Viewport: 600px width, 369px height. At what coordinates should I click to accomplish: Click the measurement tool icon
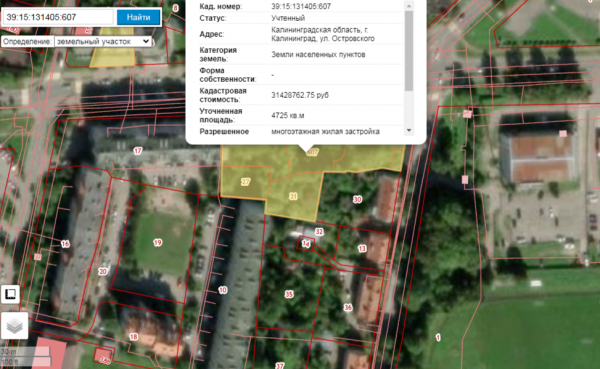click(10, 294)
